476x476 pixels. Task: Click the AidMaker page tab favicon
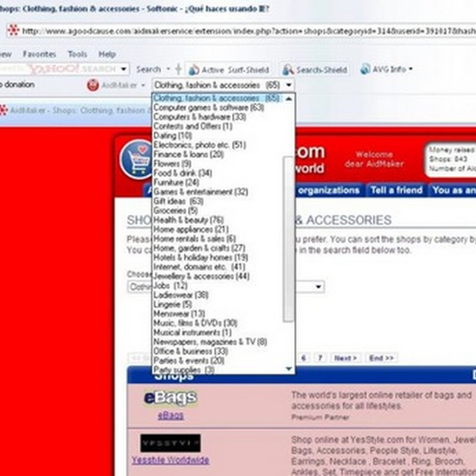(x=4, y=110)
